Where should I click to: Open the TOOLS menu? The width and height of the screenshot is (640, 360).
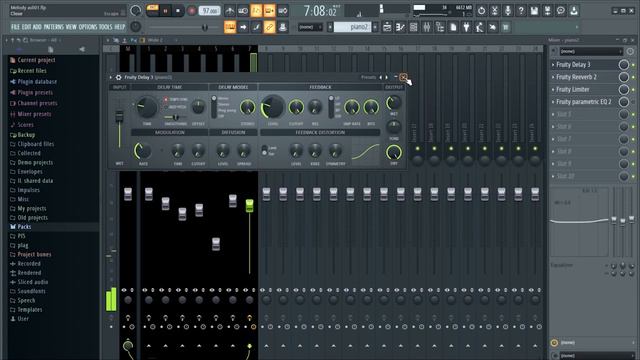pos(105,27)
